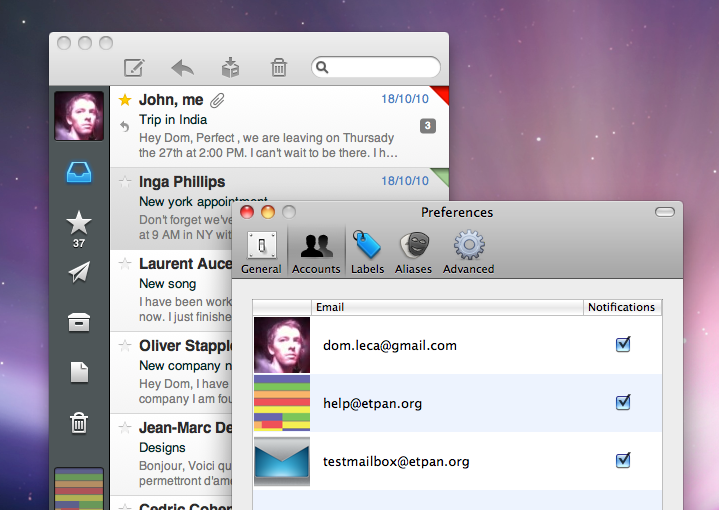719x510 pixels.
Task: Compose a new message with pencil icon
Action: (134, 68)
